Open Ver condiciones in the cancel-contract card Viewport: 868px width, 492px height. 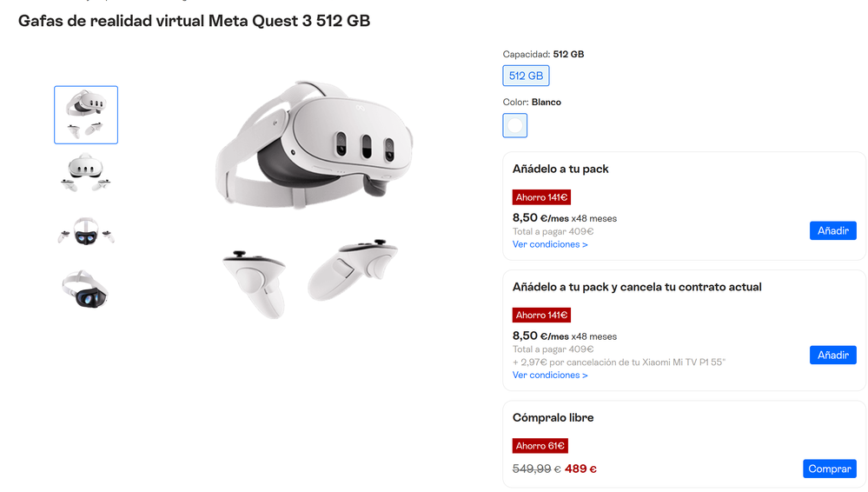[x=550, y=375]
